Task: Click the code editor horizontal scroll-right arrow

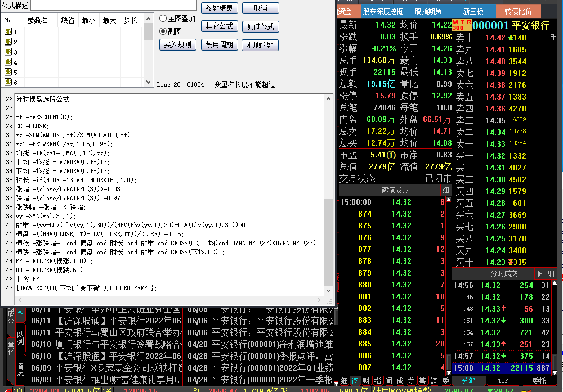Action: coord(319,300)
